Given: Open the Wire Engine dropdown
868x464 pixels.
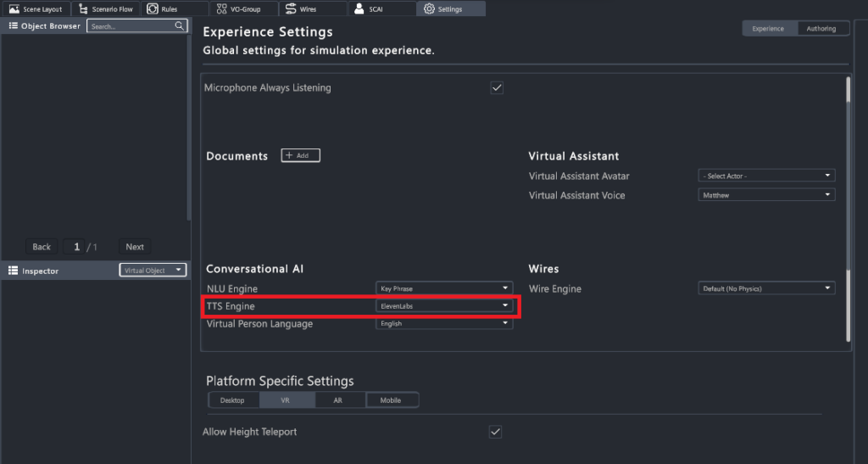Looking at the screenshot, I should (766, 288).
